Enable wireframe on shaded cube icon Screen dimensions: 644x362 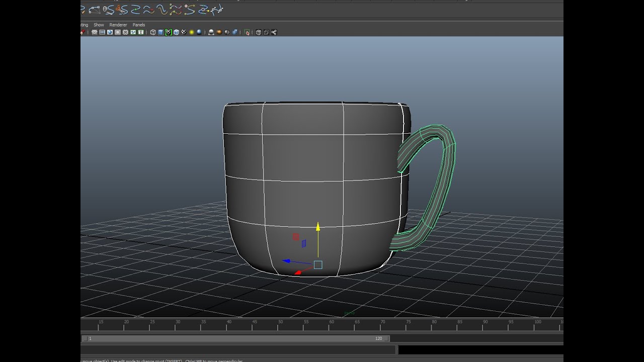[x=176, y=32]
